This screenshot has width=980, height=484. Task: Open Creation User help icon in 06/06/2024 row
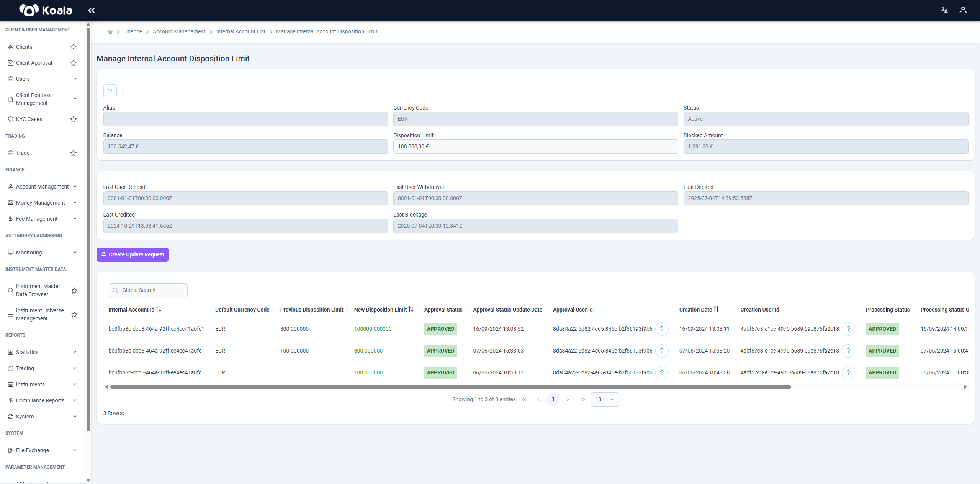(x=848, y=372)
